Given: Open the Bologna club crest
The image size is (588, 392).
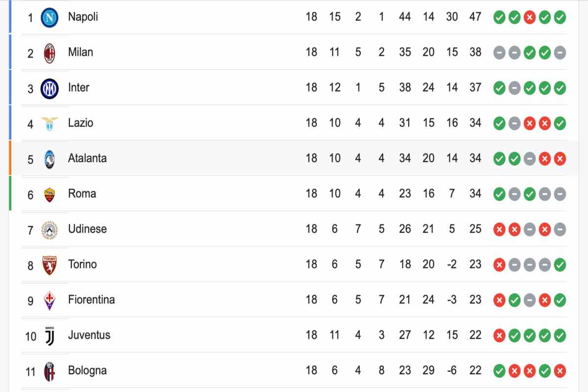Looking at the screenshot, I should click(49, 371).
